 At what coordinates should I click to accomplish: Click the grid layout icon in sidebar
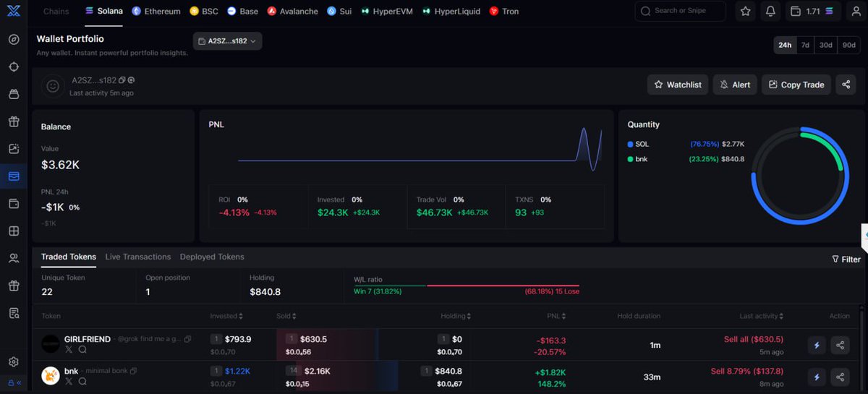14,231
